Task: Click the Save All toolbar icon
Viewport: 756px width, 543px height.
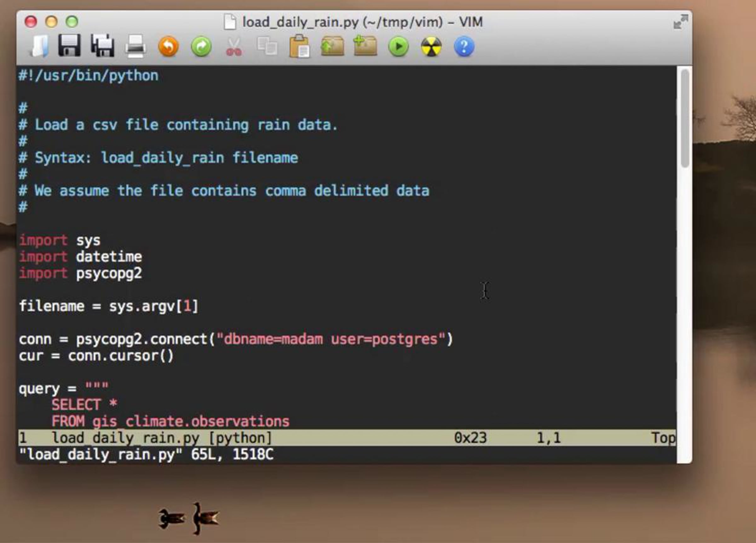Action: click(x=102, y=45)
